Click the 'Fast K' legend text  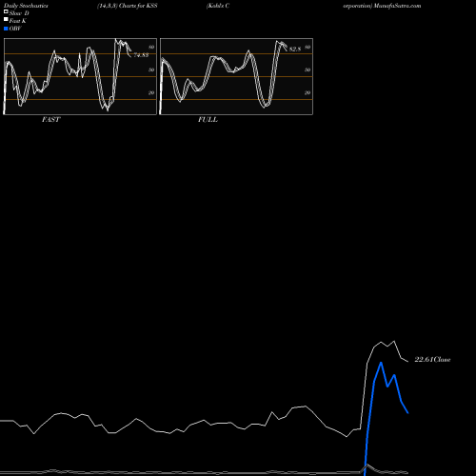18,21
